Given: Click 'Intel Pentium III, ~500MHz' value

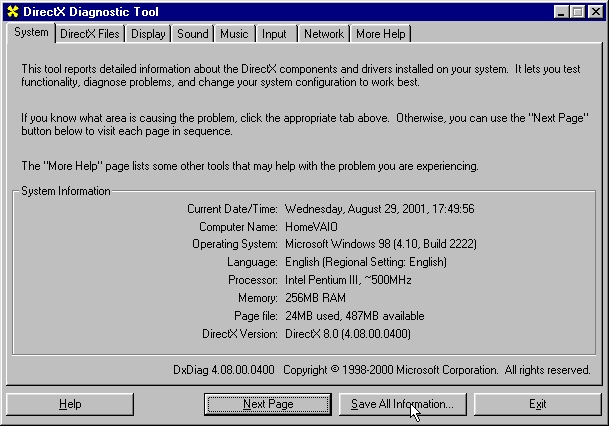Looking at the screenshot, I should [348, 280].
